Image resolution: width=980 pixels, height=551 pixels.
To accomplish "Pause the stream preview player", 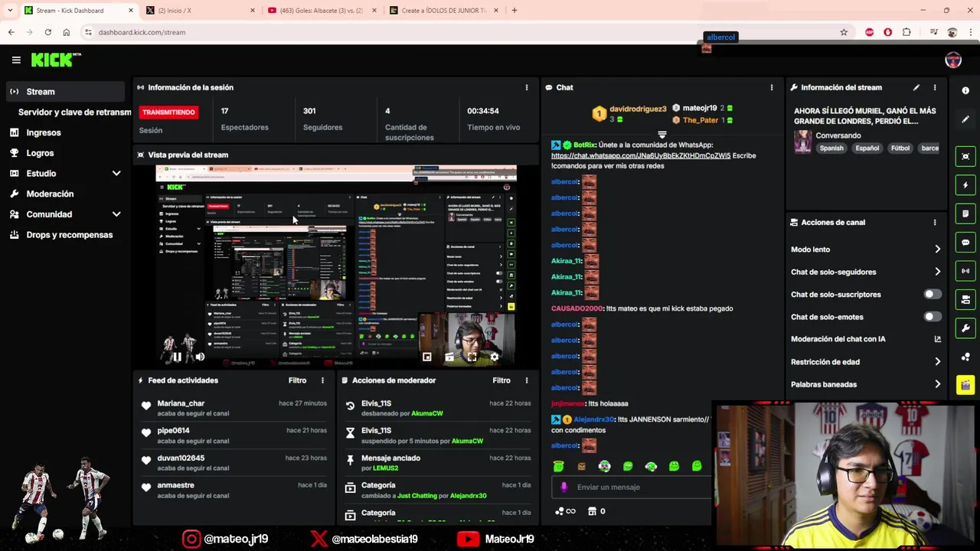I will 177,357.
